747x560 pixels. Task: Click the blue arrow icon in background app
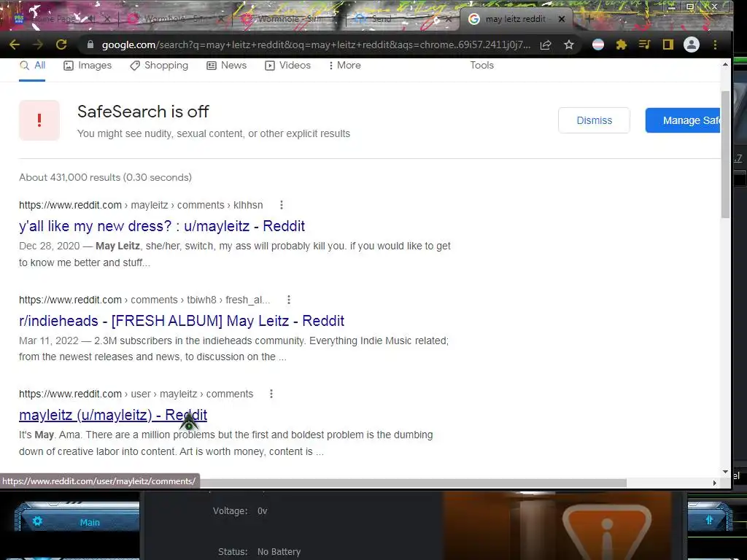click(709, 520)
